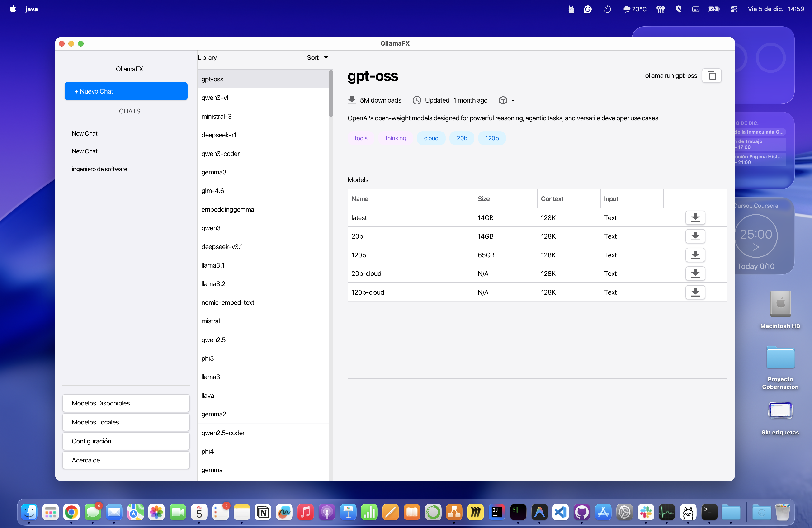Open Notion from the Dock
Viewport: 812px width, 528px height.
coord(263,512)
